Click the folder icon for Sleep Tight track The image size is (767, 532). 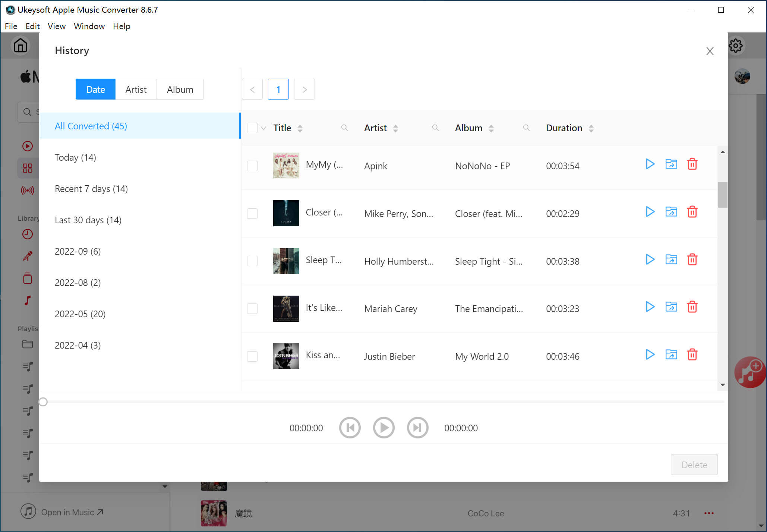point(672,261)
